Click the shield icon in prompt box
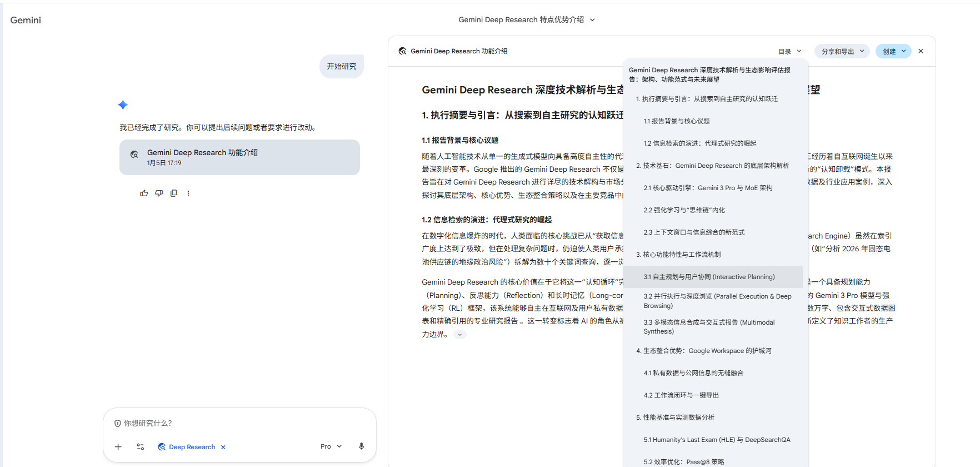 (x=117, y=424)
